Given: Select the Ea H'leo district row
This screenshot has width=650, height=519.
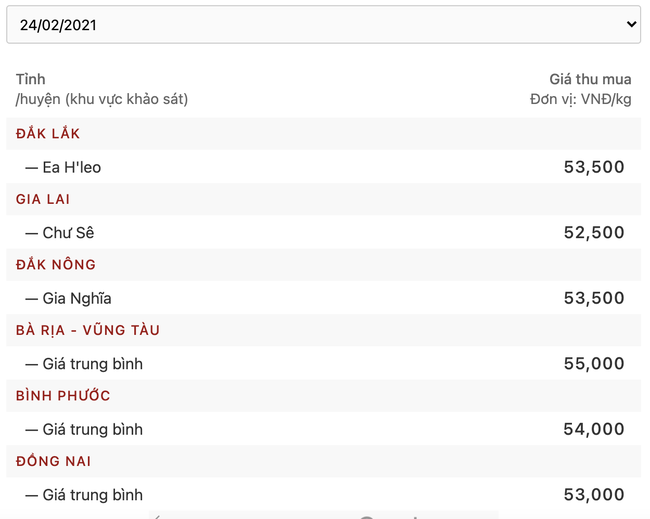Looking at the screenshot, I should click(x=323, y=167).
